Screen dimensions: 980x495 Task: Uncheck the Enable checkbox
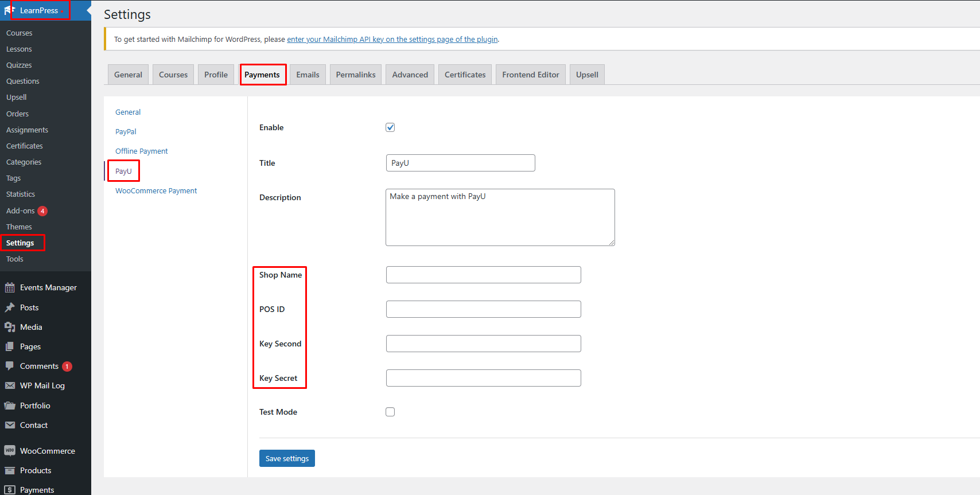390,127
